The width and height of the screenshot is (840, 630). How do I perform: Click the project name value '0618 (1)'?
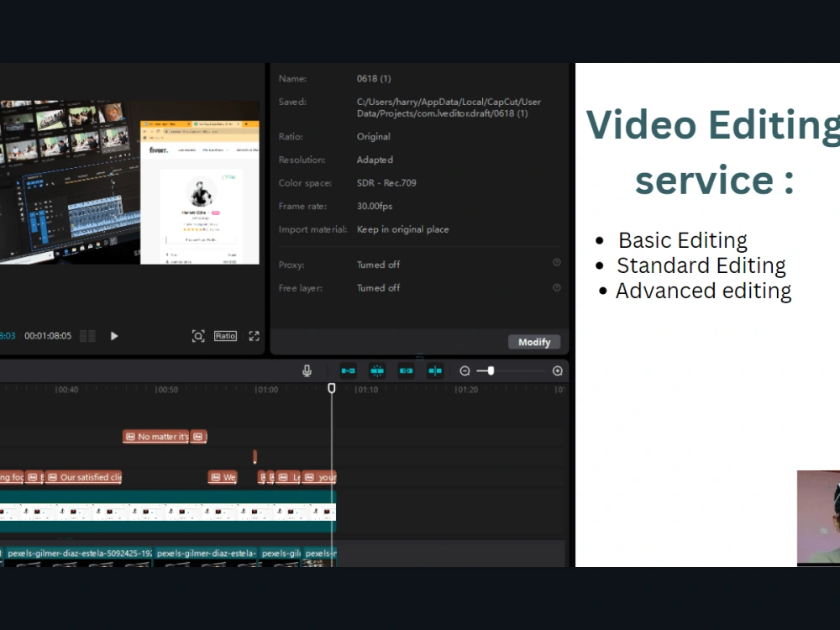click(374, 79)
